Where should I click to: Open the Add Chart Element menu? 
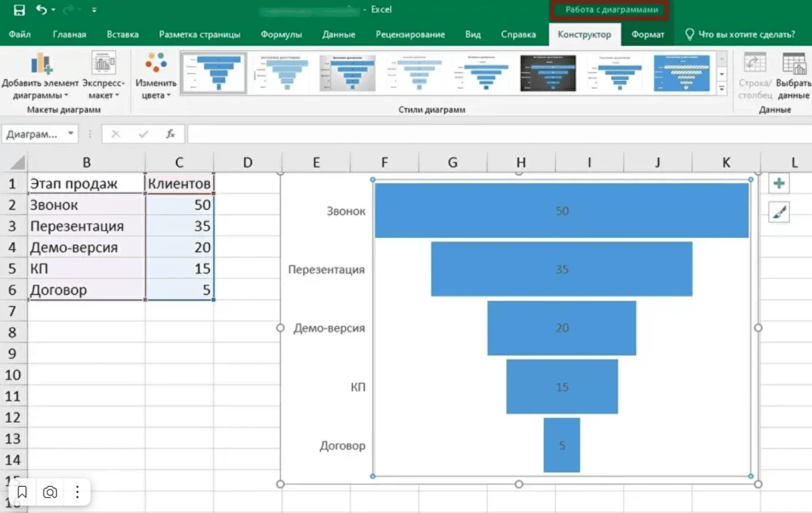pos(40,77)
